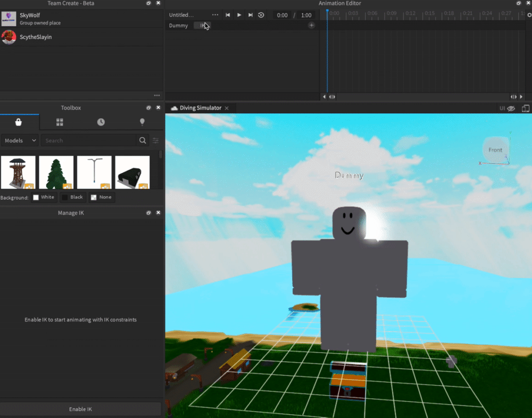Expand the Models category dropdown

20,140
